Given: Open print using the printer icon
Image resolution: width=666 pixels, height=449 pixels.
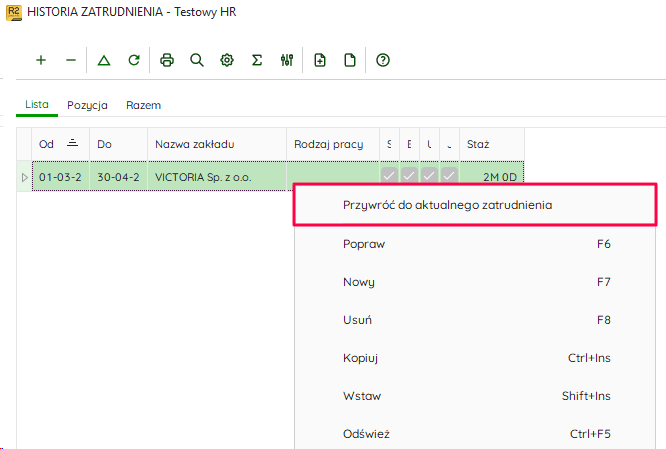Looking at the screenshot, I should (167, 60).
